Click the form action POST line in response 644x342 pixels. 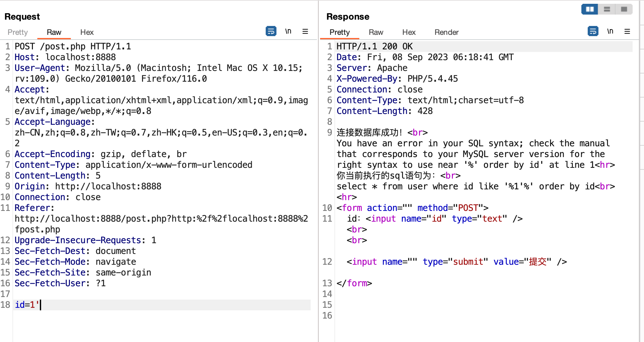(x=412, y=208)
